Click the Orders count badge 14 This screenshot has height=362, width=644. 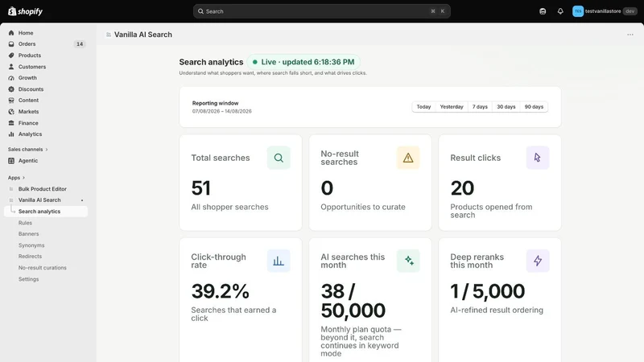point(80,44)
